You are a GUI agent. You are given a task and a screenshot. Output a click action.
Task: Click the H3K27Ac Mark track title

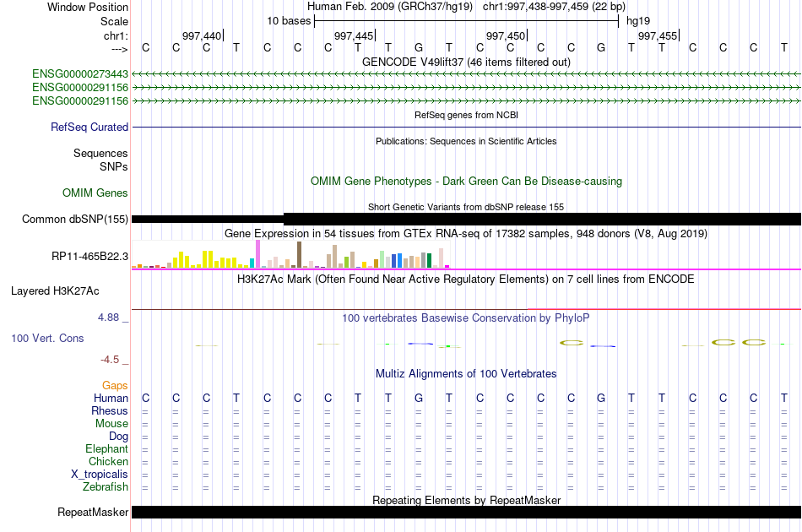[466, 280]
